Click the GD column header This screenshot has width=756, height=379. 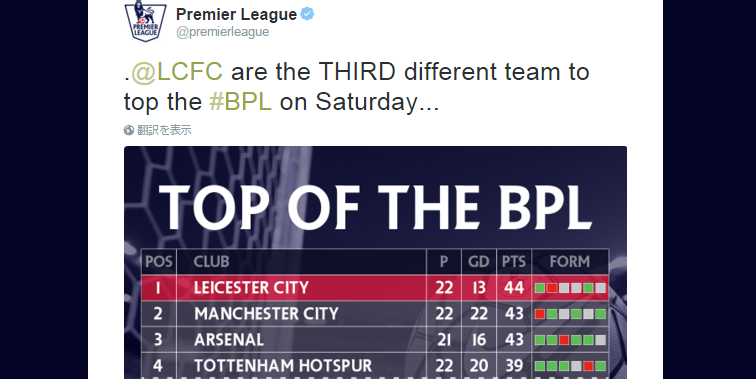click(x=479, y=262)
